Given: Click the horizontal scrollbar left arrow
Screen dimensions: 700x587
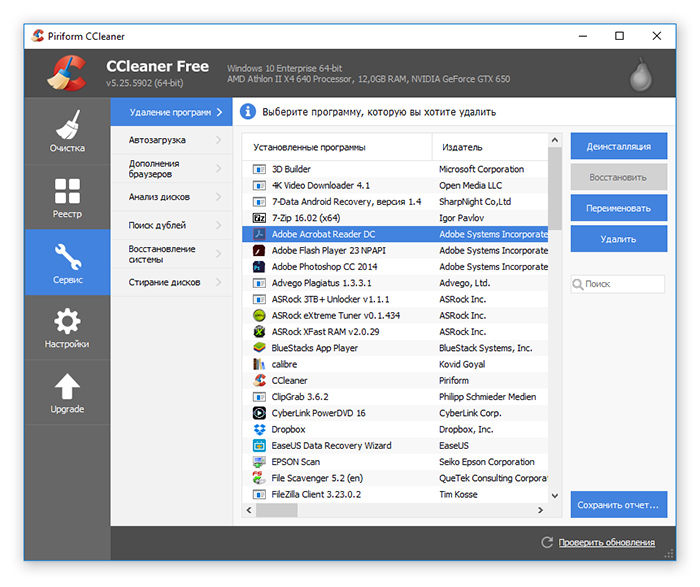Looking at the screenshot, I should (x=249, y=510).
